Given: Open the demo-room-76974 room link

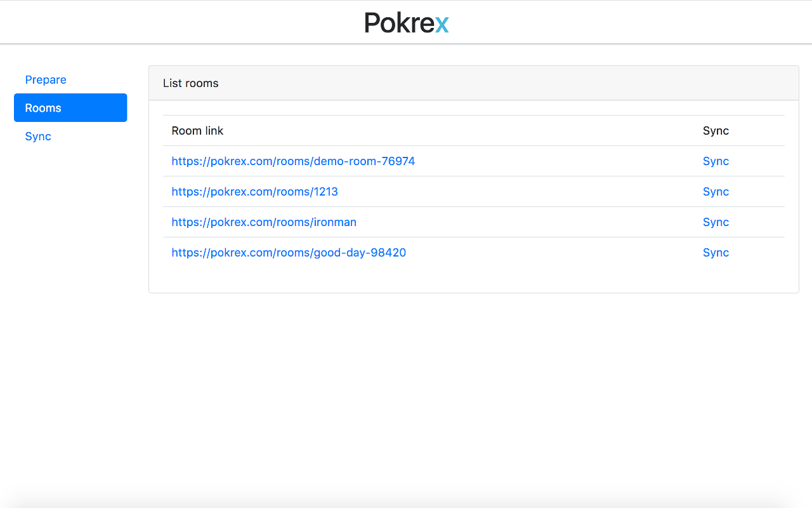Looking at the screenshot, I should click(293, 161).
